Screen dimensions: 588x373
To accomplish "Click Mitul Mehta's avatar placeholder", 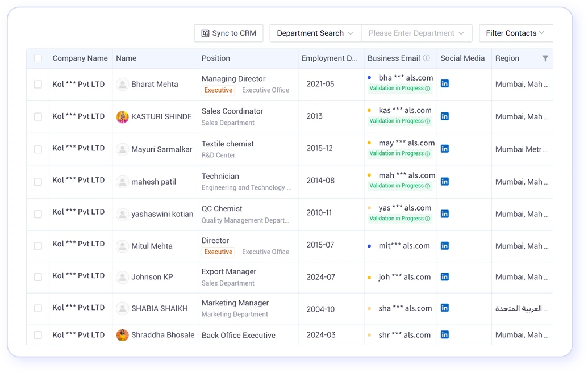I will tap(122, 246).
